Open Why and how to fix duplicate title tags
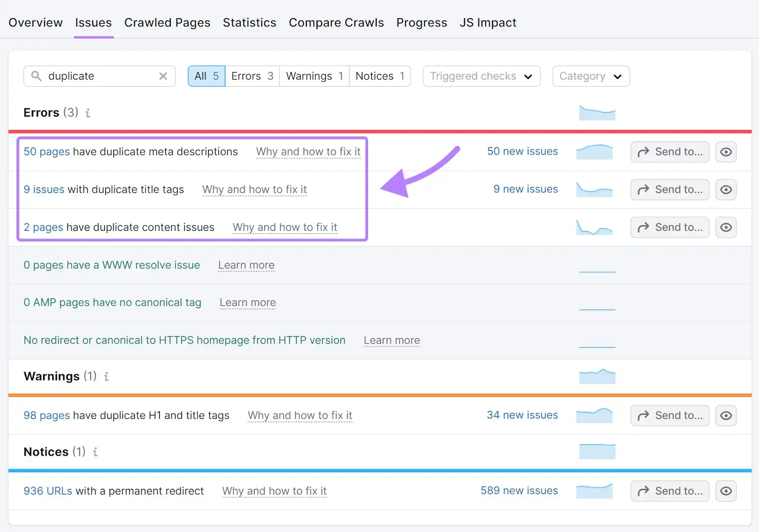 tap(254, 189)
